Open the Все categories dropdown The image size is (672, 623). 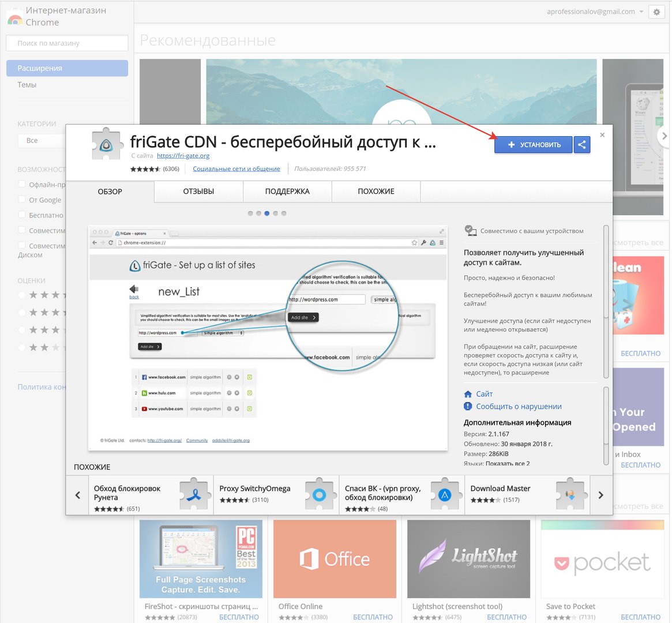click(x=42, y=141)
